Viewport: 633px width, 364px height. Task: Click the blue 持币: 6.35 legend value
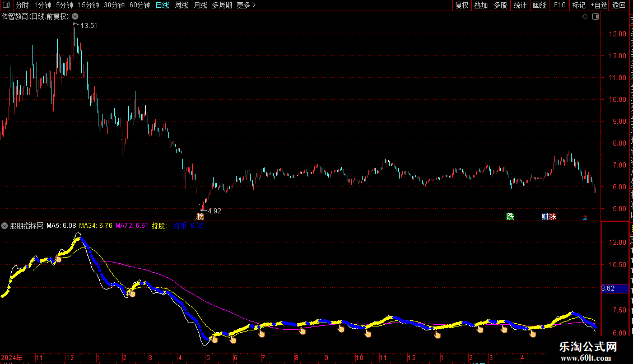coord(189,226)
